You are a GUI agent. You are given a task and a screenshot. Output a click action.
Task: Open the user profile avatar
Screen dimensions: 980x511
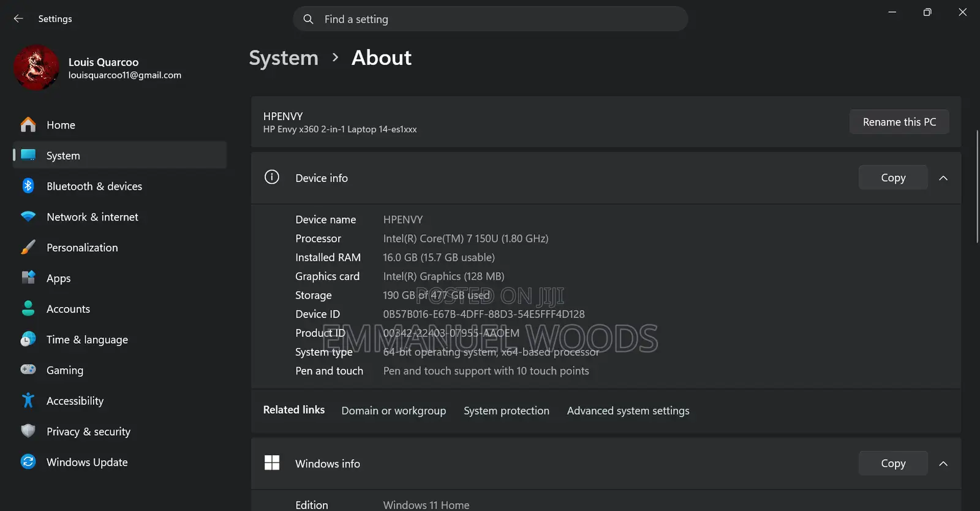coord(36,68)
